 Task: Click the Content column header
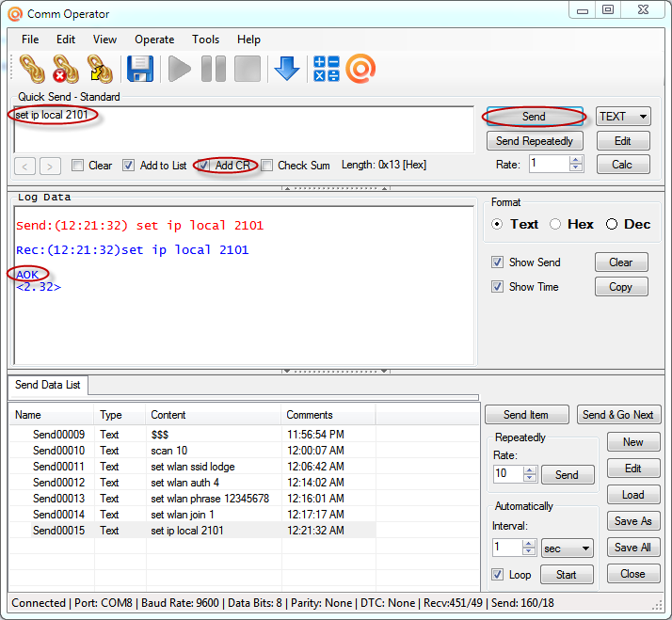[x=213, y=415]
